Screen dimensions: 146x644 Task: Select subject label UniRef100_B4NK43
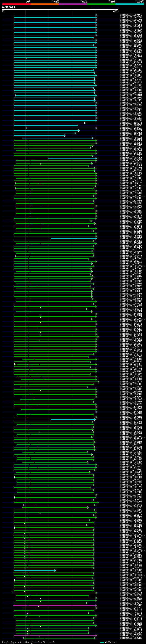[x=131, y=354]
